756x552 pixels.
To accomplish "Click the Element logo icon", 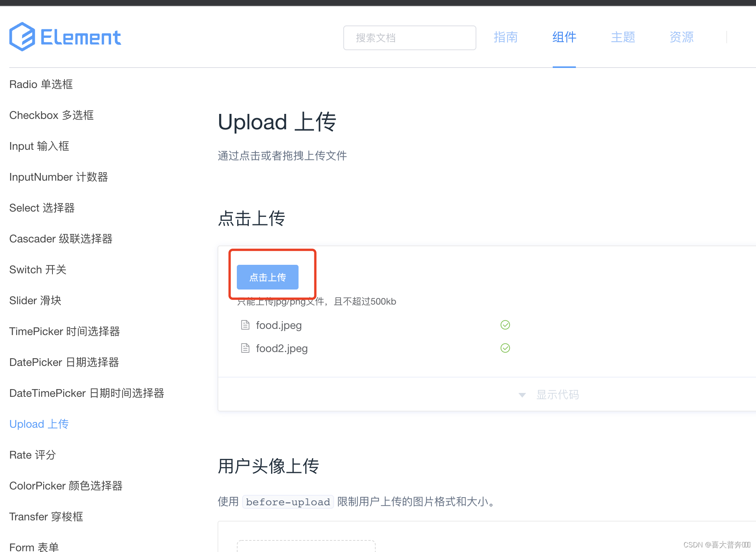I will pyautogui.click(x=22, y=37).
